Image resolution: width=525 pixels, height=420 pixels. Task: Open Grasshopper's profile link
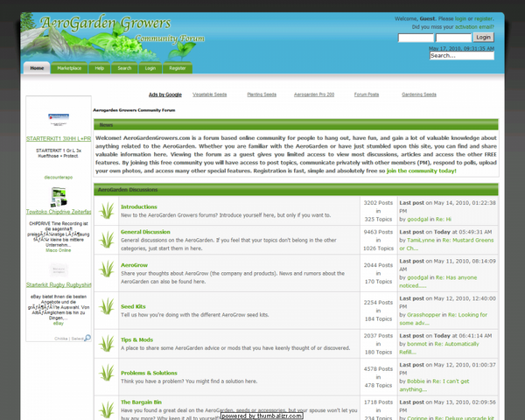click(423, 315)
